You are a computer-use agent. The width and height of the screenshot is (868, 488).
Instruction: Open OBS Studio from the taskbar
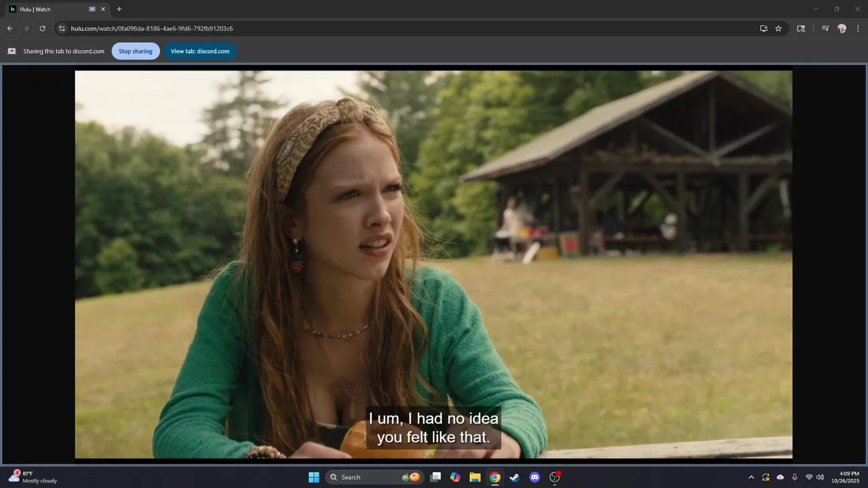pyautogui.click(x=555, y=477)
